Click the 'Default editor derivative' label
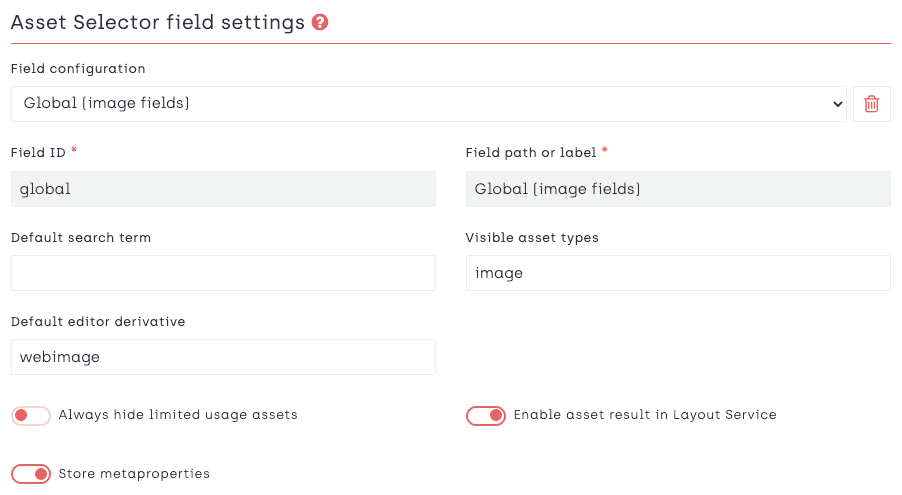902x495 pixels. coord(98,322)
